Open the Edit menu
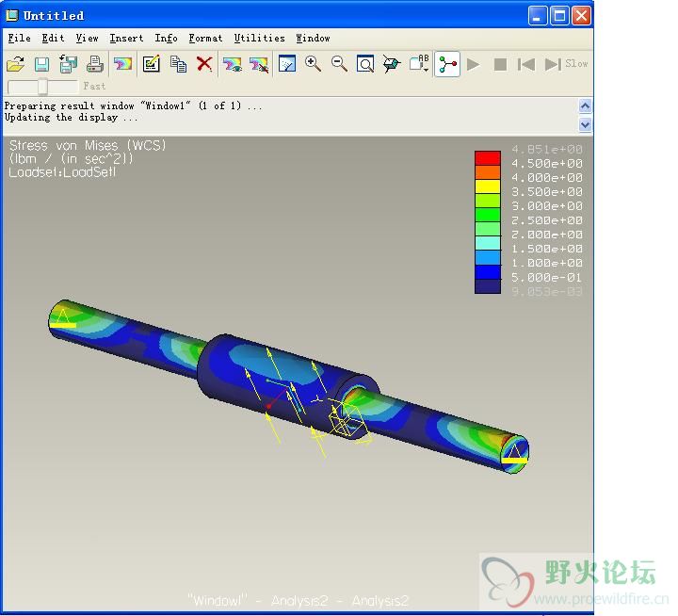This screenshot has width=678, height=616. pyautogui.click(x=53, y=38)
